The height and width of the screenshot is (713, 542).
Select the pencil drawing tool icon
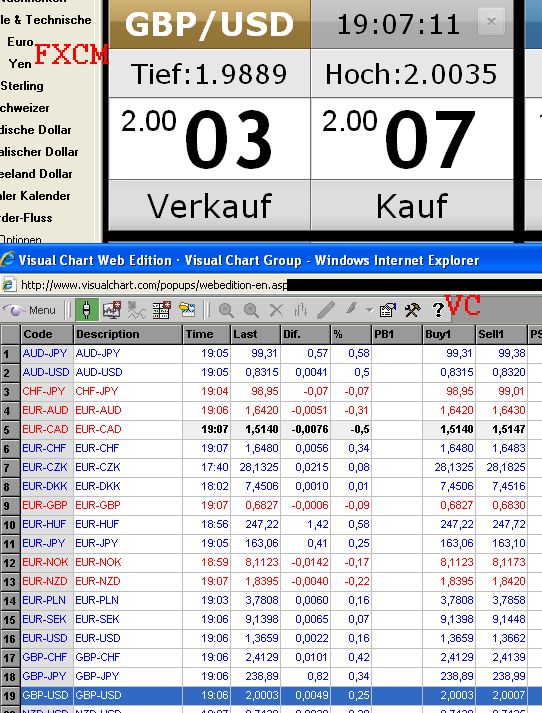tap(326, 310)
